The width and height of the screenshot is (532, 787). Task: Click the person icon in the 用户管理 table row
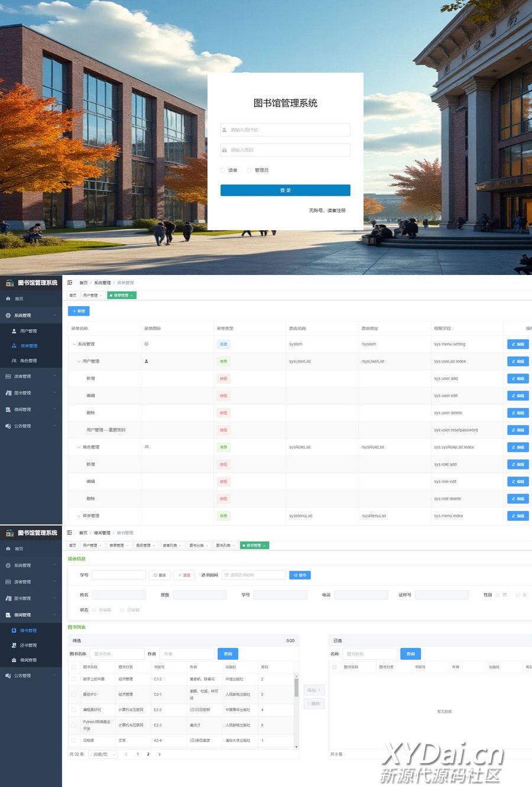[x=147, y=361]
